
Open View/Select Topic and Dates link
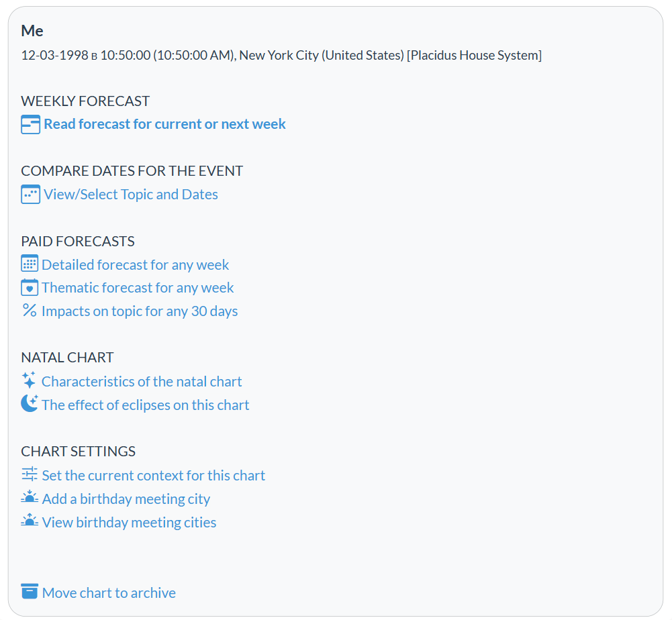pyautogui.click(x=131, y=195)
